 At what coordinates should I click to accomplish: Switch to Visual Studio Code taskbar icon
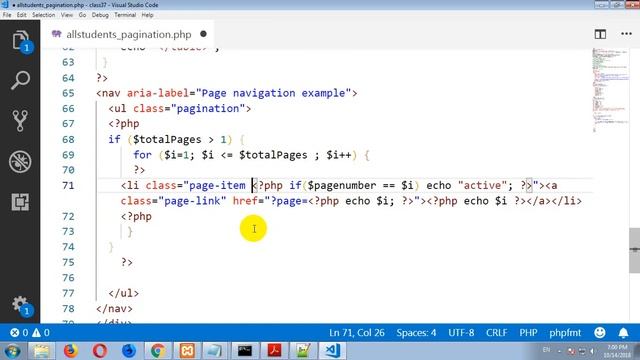pos(332,351)
